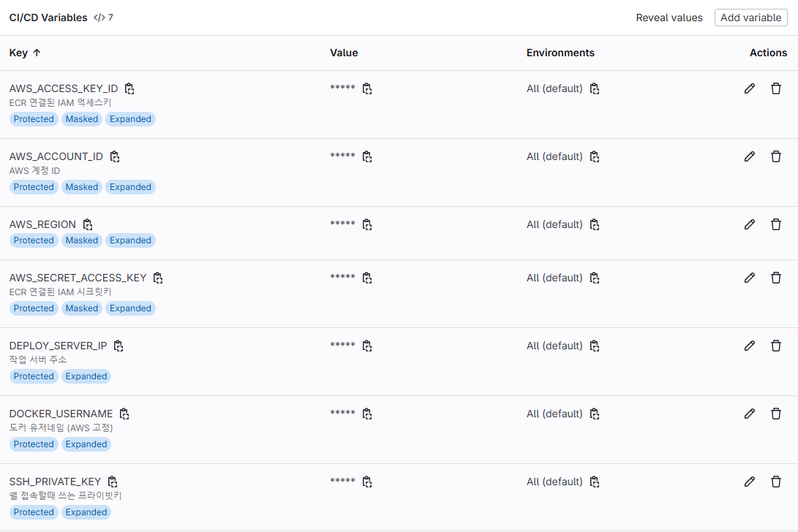
Task: Edit the AWS_SECRET_ACCESS_KEY variable
Action: [749, 278]
